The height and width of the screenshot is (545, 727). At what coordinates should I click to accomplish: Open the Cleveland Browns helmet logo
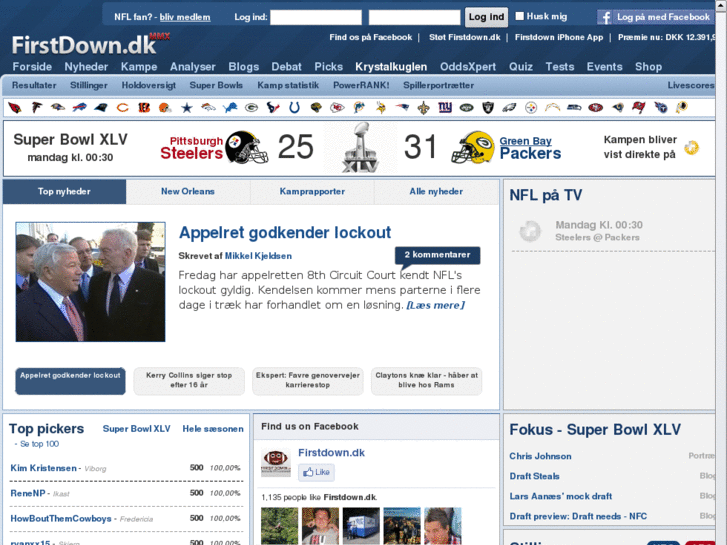coord(165,108)
